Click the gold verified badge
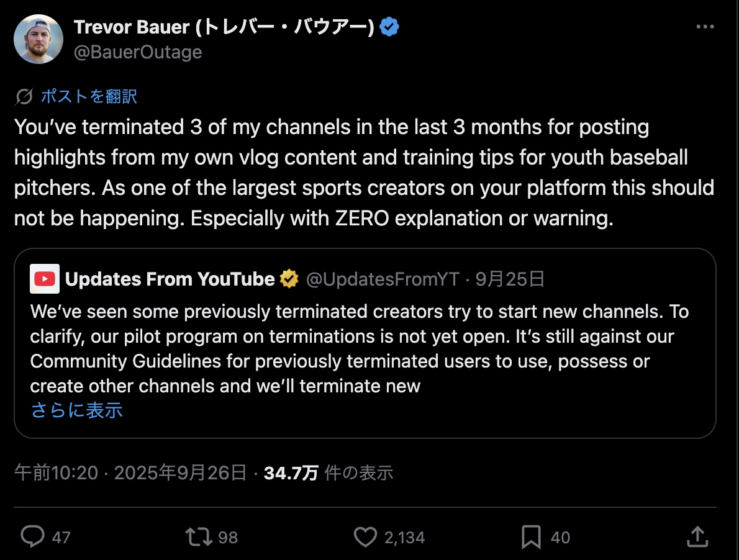The width and height of the screenshot is (739, 560). click(289, 279)
